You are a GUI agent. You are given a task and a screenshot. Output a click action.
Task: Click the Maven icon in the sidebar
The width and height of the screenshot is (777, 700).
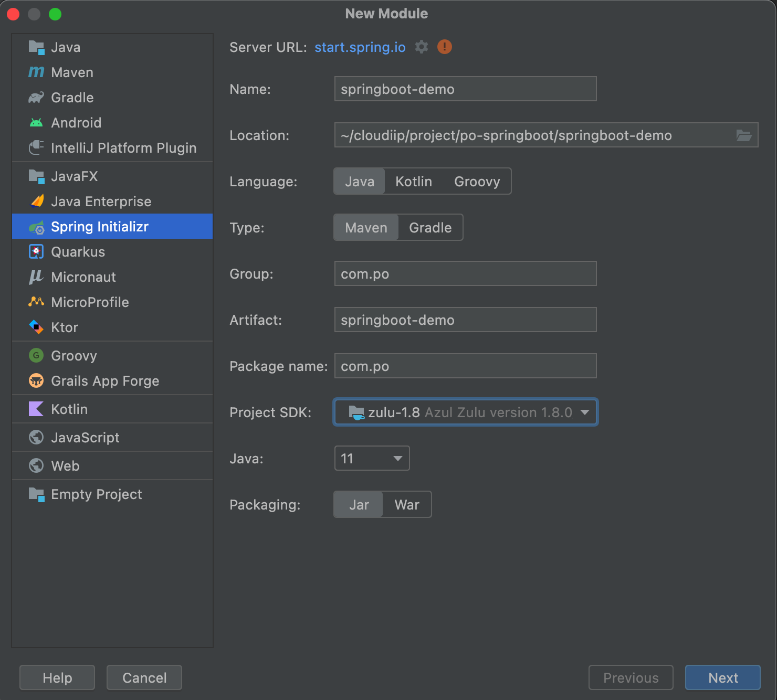coord(36,72)
